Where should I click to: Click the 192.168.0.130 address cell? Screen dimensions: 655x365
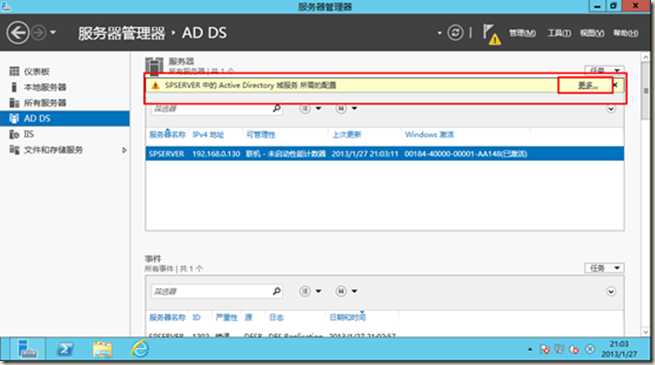point(216,154)
